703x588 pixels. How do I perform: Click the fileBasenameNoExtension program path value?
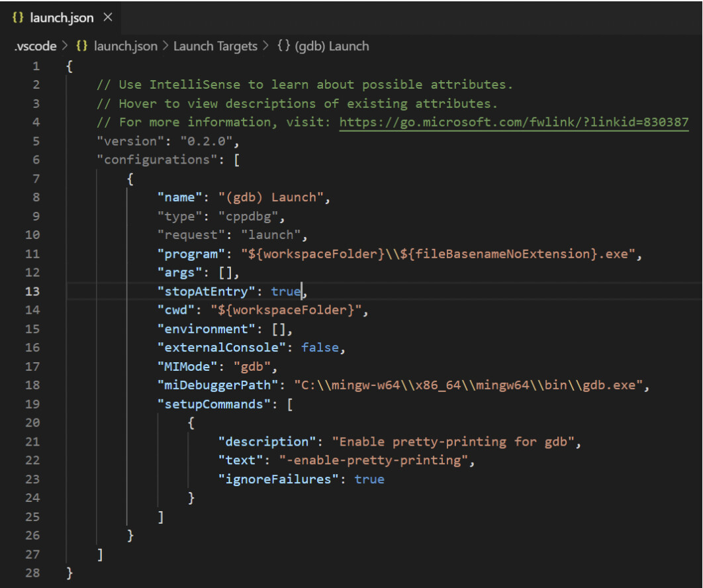tap(438, 254)
